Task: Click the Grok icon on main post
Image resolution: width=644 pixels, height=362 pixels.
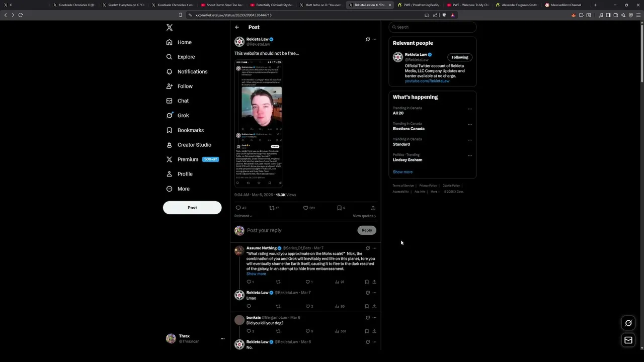Action: click(x=367, y=39)
